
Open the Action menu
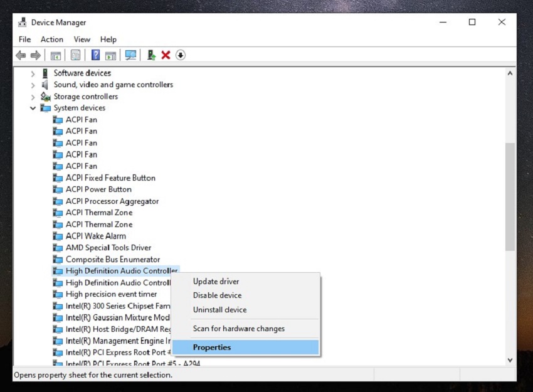point(52,40)
